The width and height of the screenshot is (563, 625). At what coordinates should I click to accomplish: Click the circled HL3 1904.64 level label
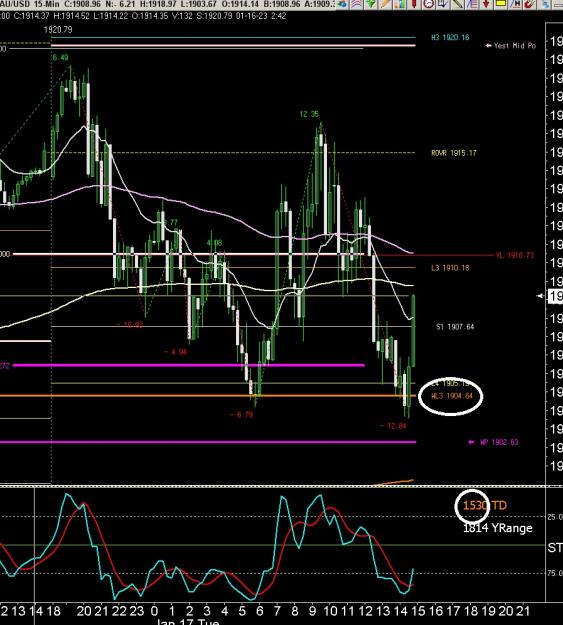452,396
